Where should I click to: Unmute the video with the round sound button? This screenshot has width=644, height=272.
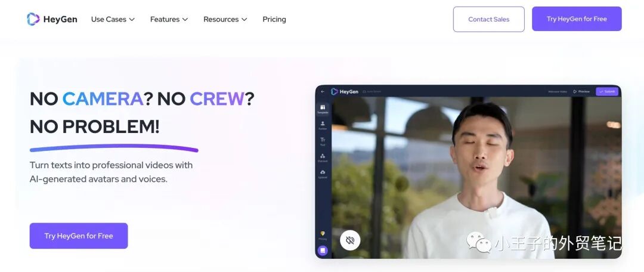pyautogui.click(x=350, y=240)
